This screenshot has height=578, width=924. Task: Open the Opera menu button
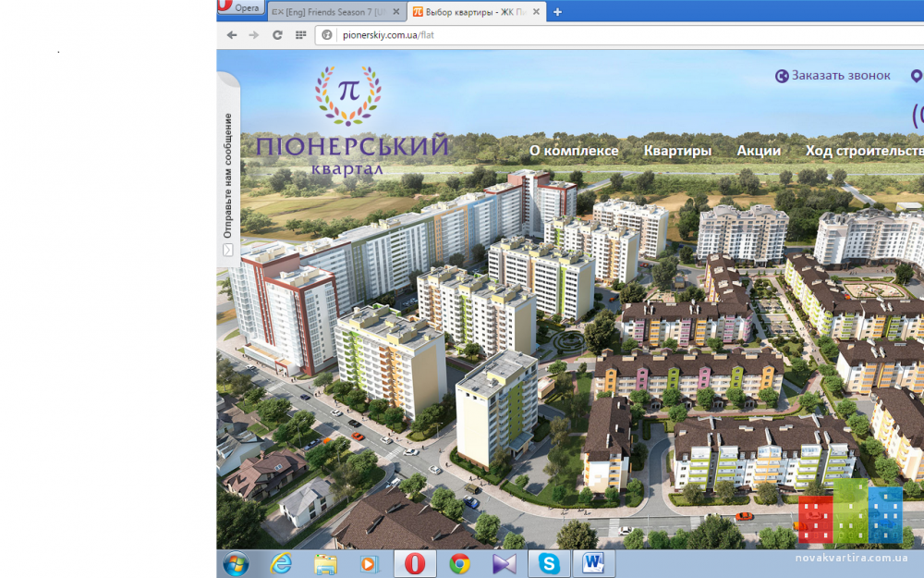click(x=240, y=7)
